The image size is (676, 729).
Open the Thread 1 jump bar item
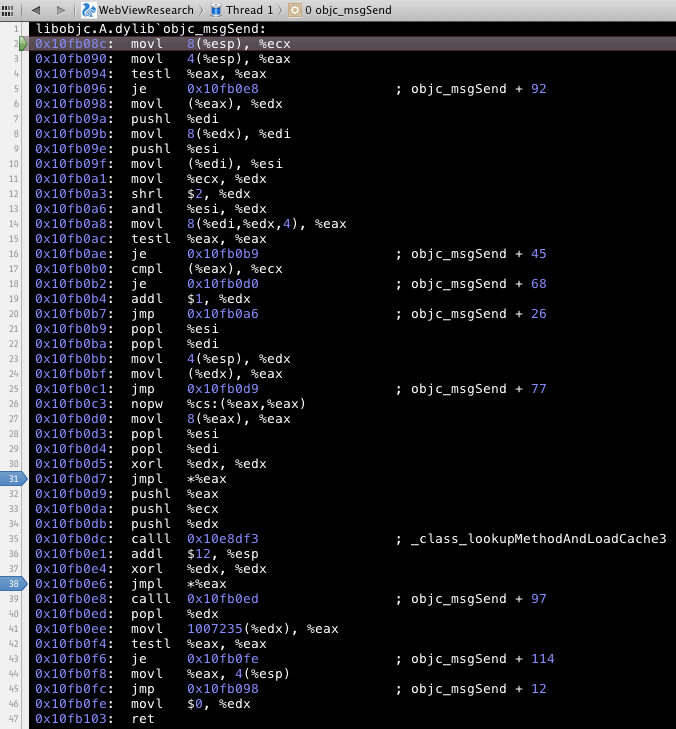[241, 10]
